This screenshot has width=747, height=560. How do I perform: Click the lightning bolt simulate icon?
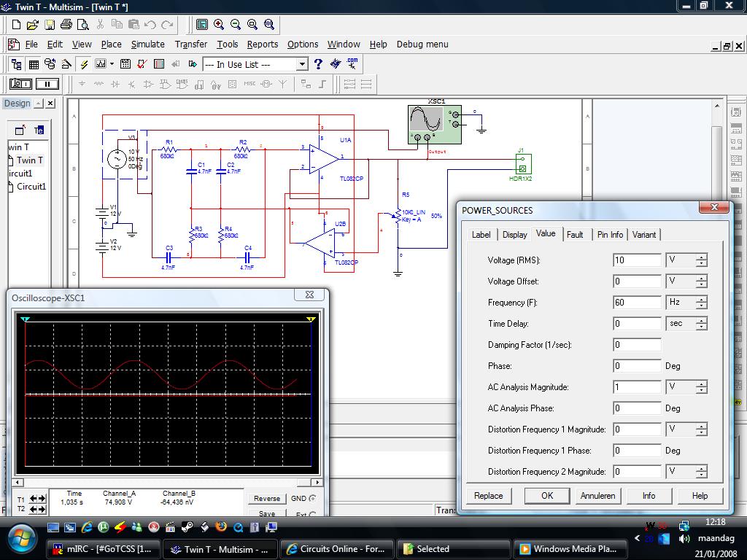[84, 64]
